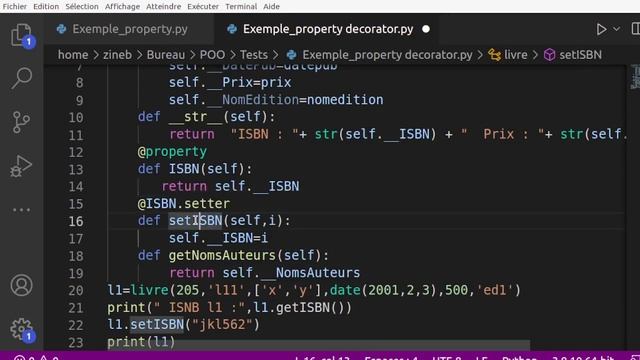Viewport: 640px width, 360px height.
Task: Open the Sélection menu
Action: (x=82, y=7)
